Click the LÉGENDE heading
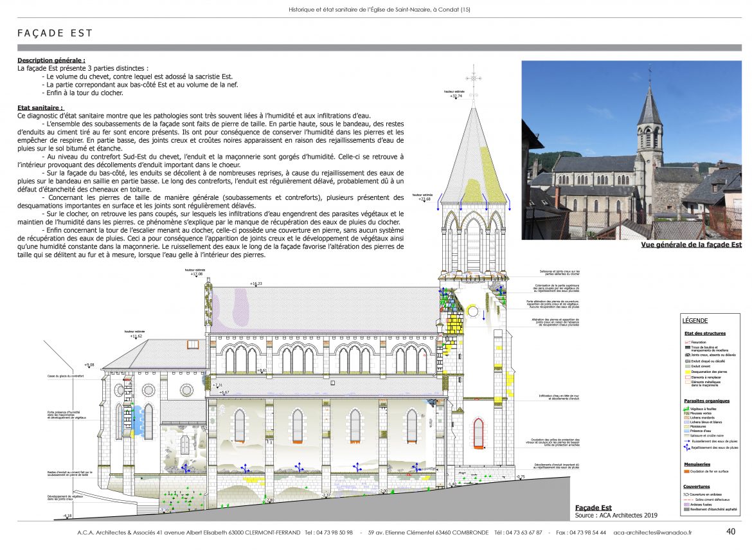Image resolution: width=752 pixels, height=560 pixels. 695,321
